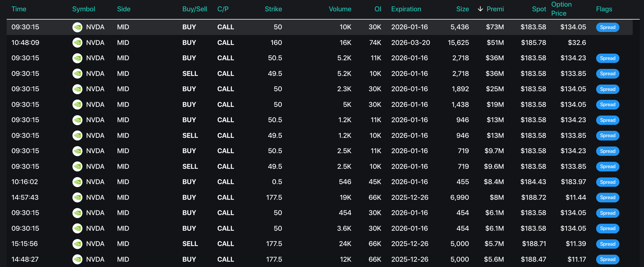
Task: Click the Volume column header
Action: click(340, 9)
